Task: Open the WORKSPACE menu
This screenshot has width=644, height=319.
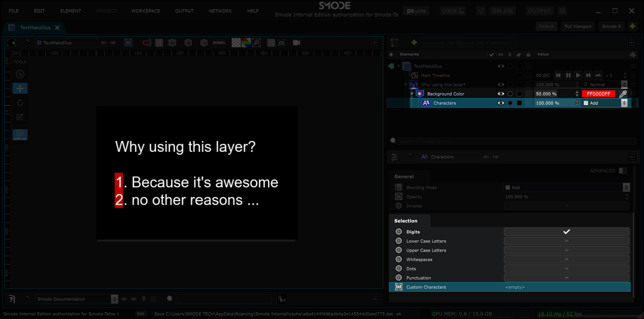Action: coord(146,11)
